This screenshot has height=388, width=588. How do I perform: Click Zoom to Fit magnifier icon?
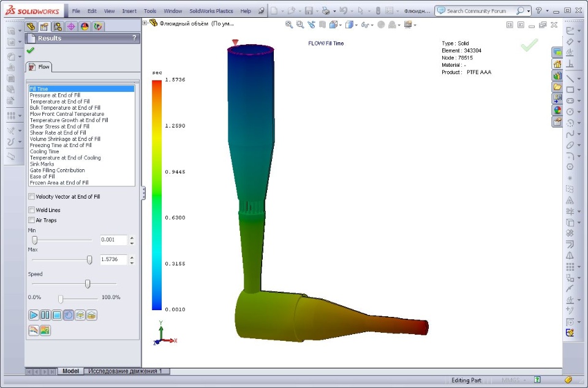coord(288,25)
